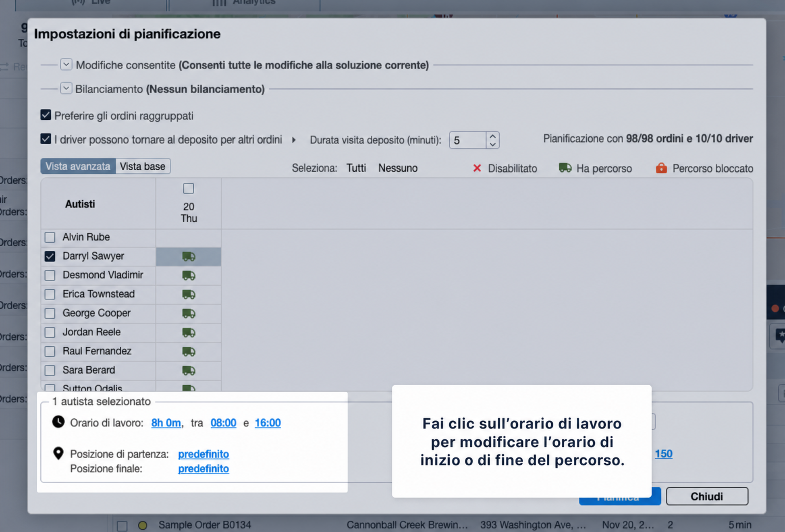
Task: Click the 08:00 start time link
Action: [x=223, y=423]
